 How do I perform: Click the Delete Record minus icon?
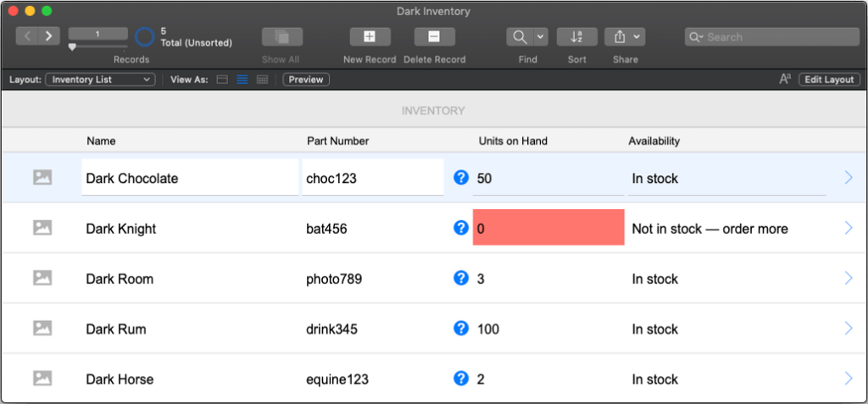pos(434,36)
